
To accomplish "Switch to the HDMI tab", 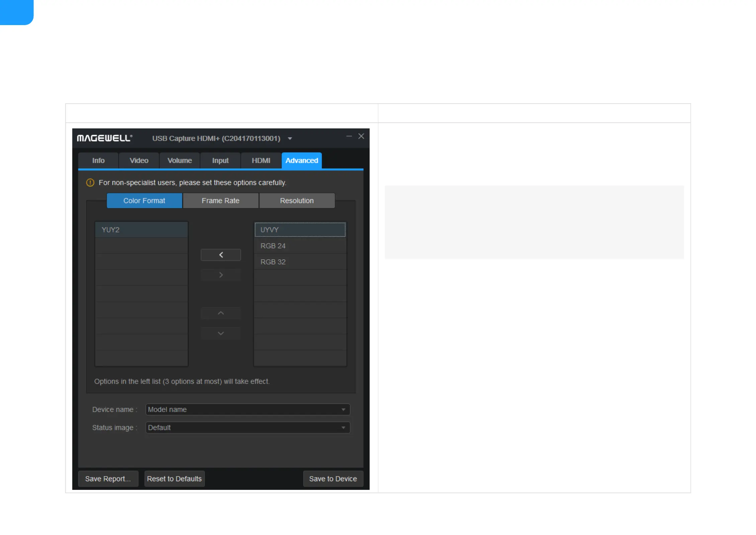I will click(261, 160).
